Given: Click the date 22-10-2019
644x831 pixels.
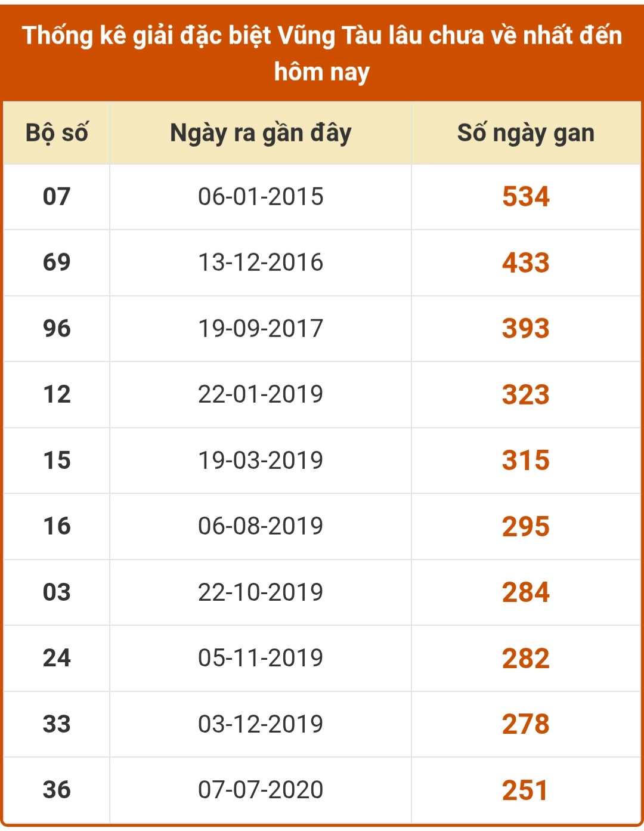Looking at the screenshot, I should tap(261, 592).
